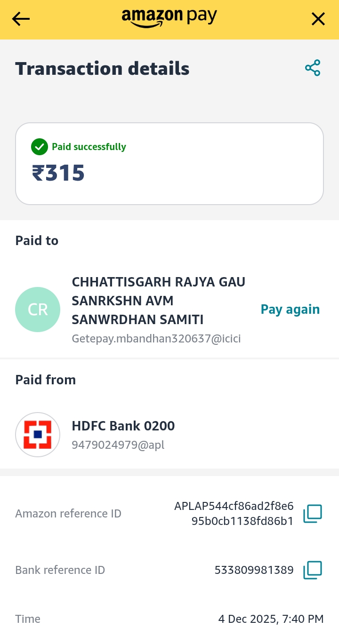339x644 pixels.
Task: Tap the back arrow in header
Action: click(21, 19)
